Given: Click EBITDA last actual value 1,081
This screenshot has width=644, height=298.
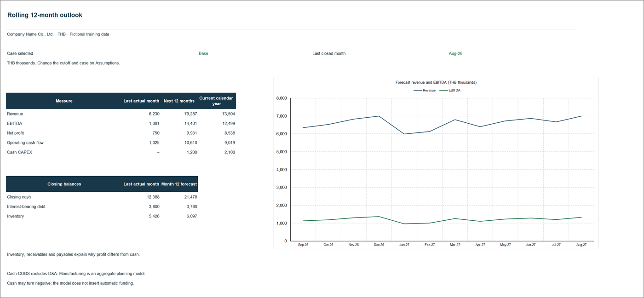Looking at the screenshot, I should pyautogui.click(x=154, y=123).
